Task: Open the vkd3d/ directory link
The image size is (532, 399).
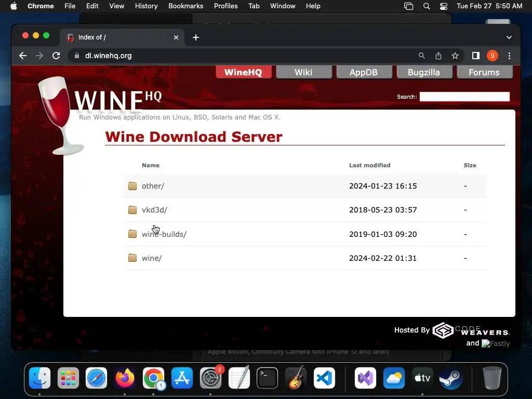Action: tap(154, 210)
